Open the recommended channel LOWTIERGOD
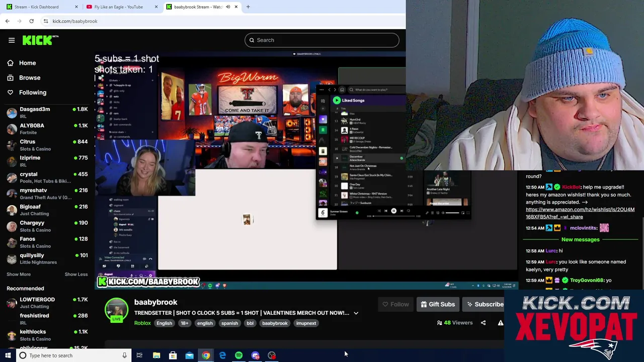The image size is (644, 362). 47,303
